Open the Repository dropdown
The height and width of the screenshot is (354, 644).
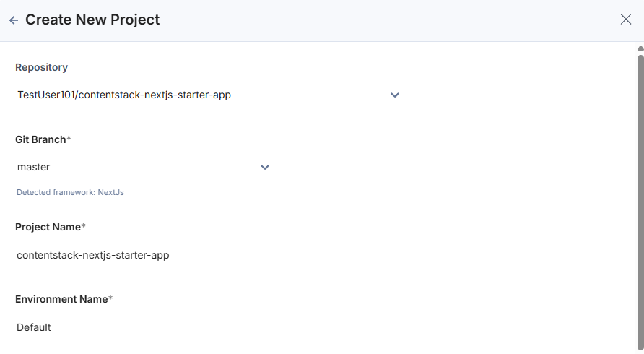(208, 95)
